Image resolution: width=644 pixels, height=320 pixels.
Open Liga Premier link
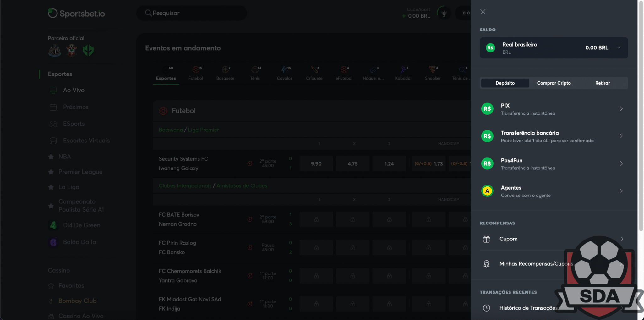click(x=203, y=130)
